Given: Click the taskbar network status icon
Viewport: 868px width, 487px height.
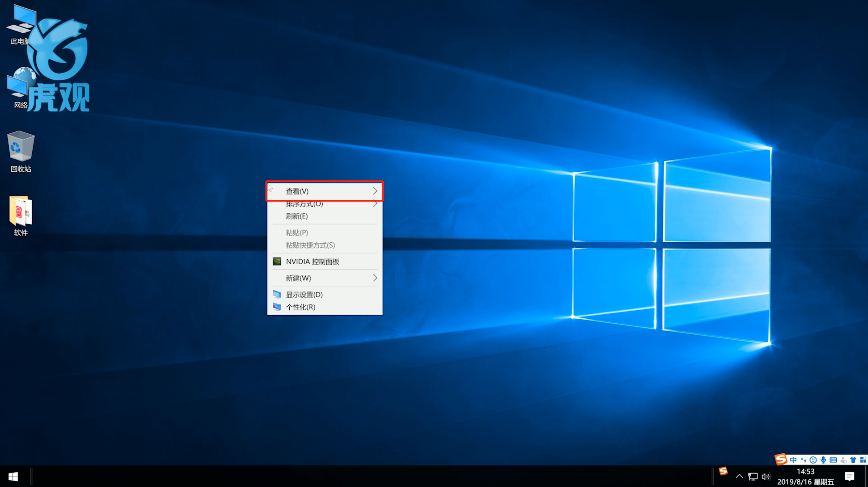Looking at the screenshot, I should click(753, 476).
